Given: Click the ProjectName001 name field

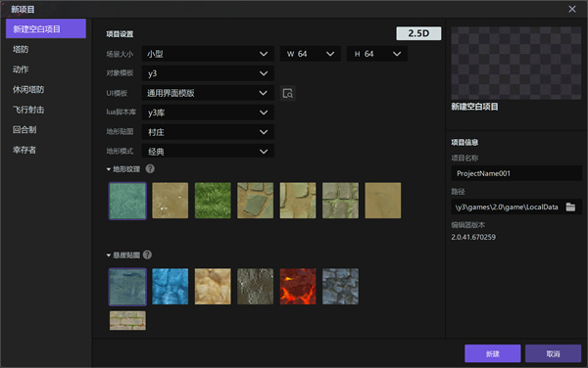Looking at the screenshot, I should (516, 173).
